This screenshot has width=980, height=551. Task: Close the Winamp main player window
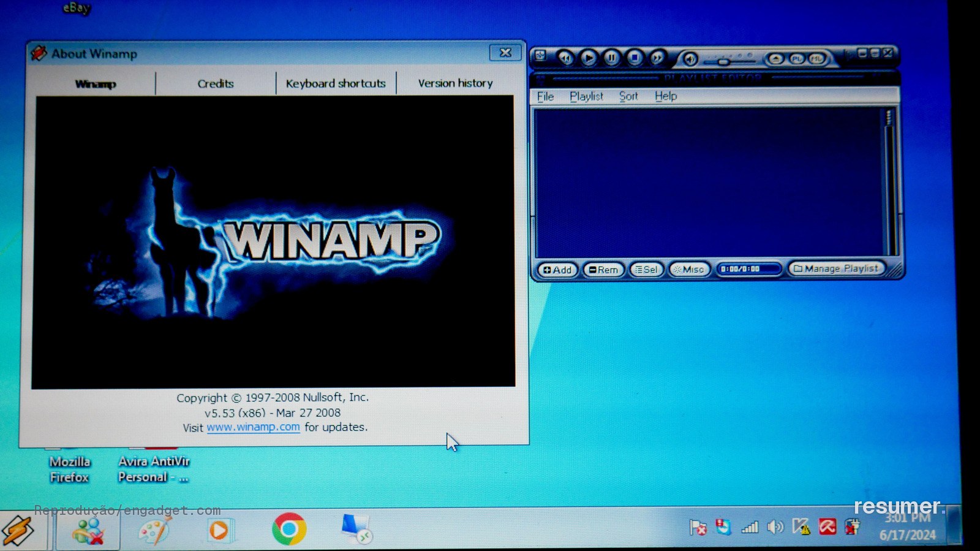888,53
